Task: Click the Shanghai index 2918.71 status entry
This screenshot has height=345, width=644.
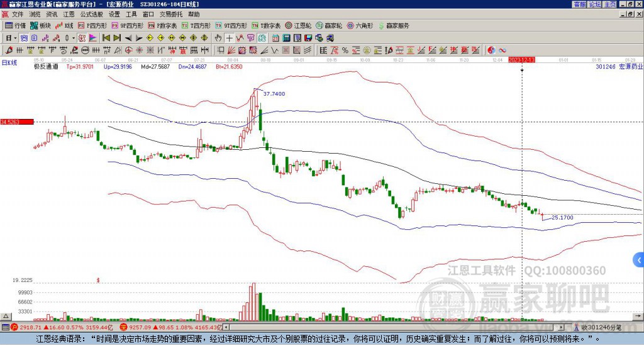Action: pyautogui.click(x=62, y=327)
